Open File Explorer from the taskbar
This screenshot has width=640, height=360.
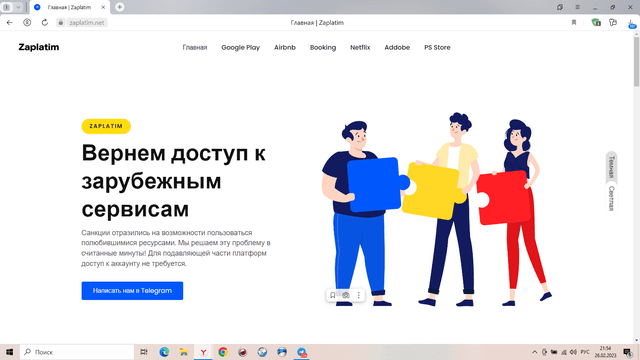(x=184, y=352)
